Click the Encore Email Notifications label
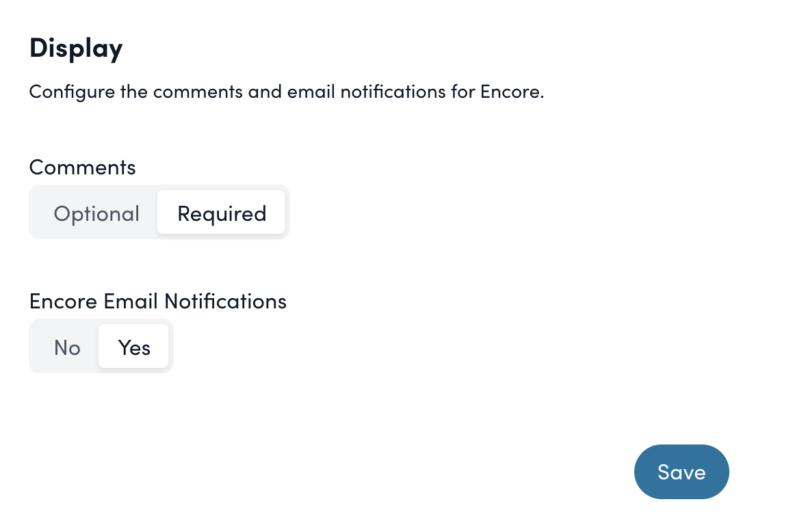 pos(157,301)
